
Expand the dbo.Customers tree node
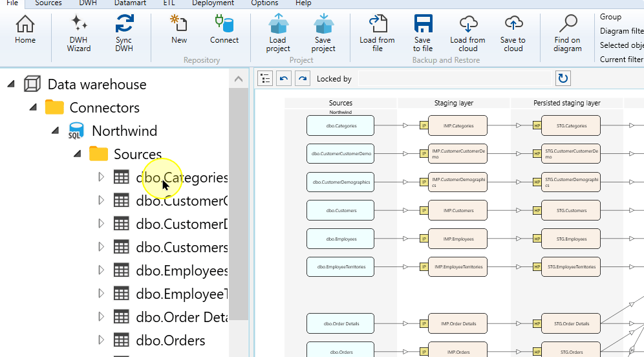coord(101,247)
